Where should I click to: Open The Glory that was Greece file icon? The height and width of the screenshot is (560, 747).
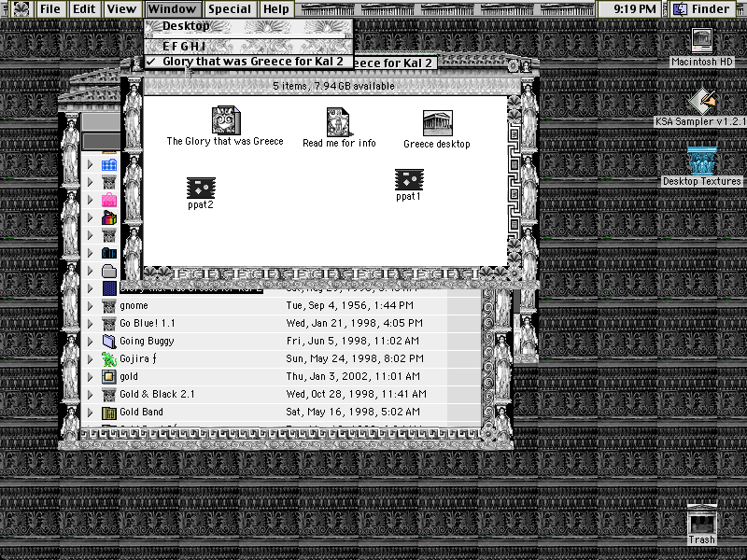tap(226, 120)
